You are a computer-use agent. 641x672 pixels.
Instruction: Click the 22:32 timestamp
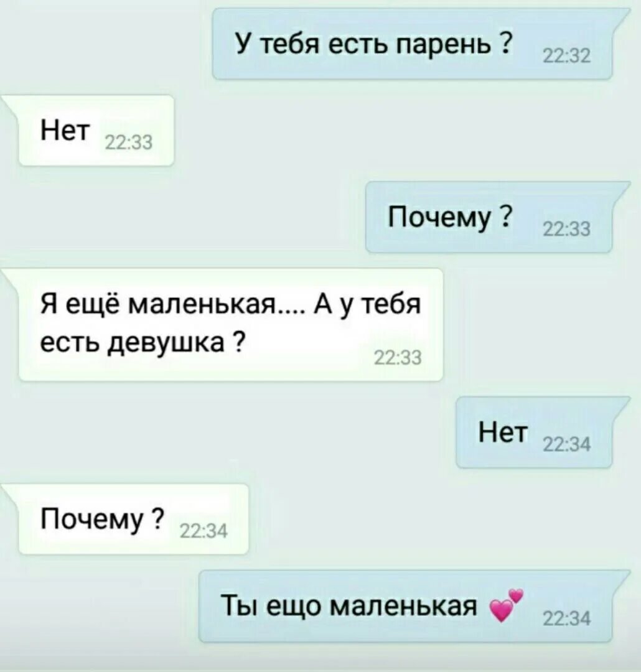[567, 57]
